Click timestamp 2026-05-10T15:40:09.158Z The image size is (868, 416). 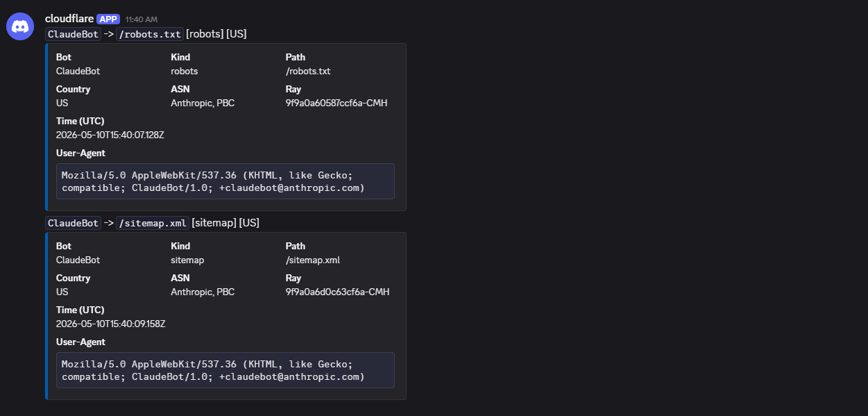(111, 324)
